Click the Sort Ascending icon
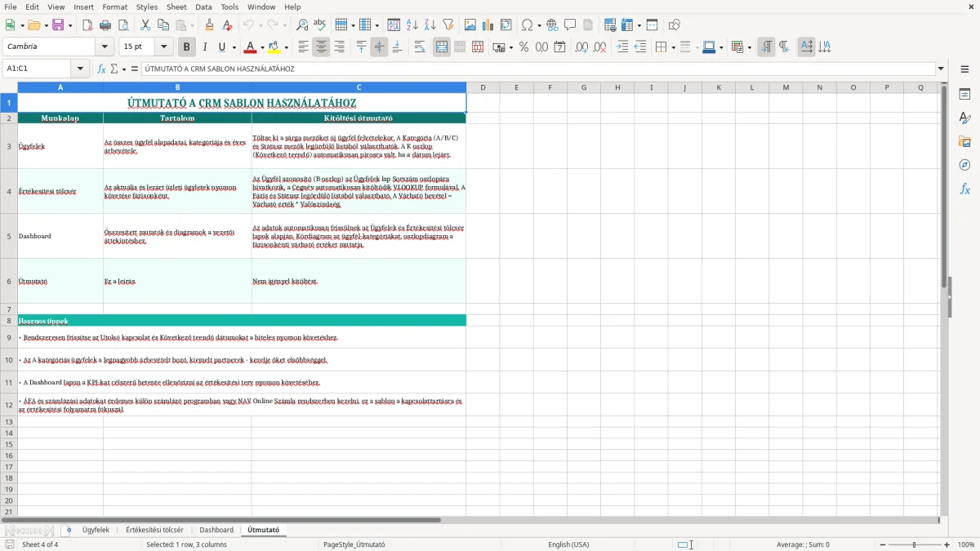980x551 pixels. [412, 25]
